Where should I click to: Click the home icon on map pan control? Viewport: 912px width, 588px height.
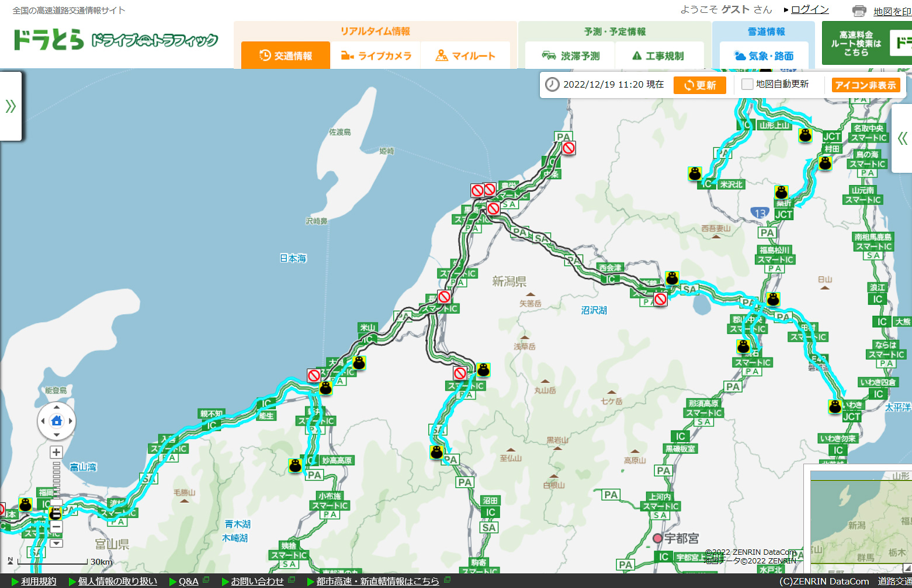tap(57, 421)
